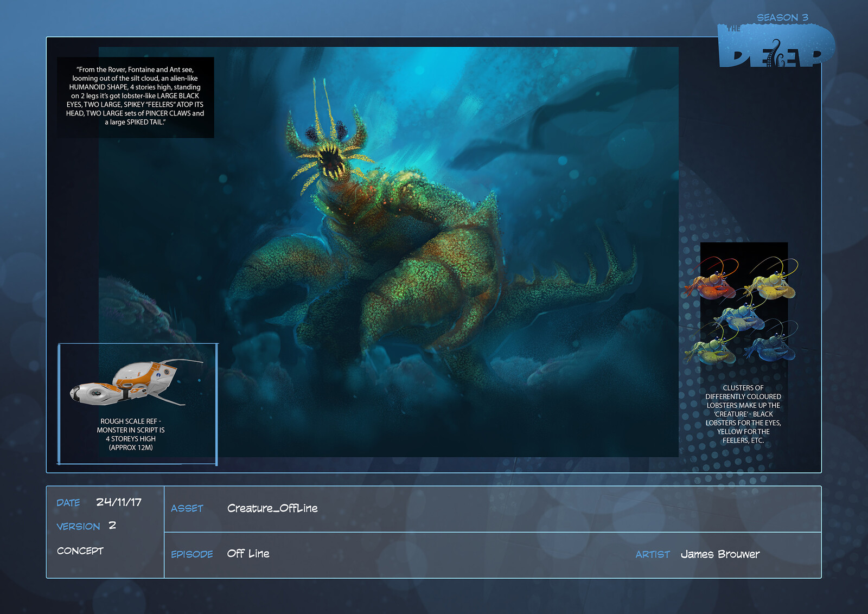The width and height of the screenshot is (868, 614).
Task: Click asset name 'Creature_OffLine'
Action: (272, 508)
